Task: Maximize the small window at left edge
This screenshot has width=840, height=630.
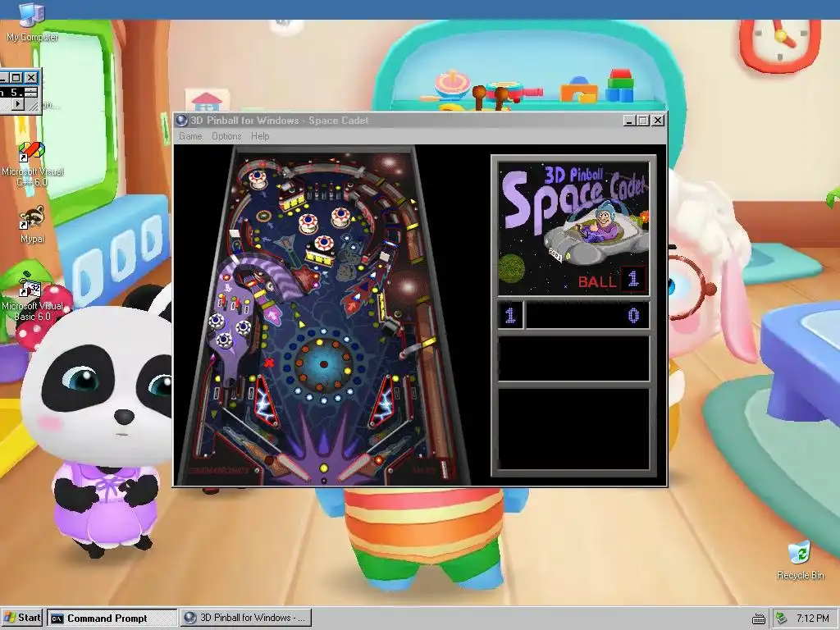Action: tap(16, 78)
